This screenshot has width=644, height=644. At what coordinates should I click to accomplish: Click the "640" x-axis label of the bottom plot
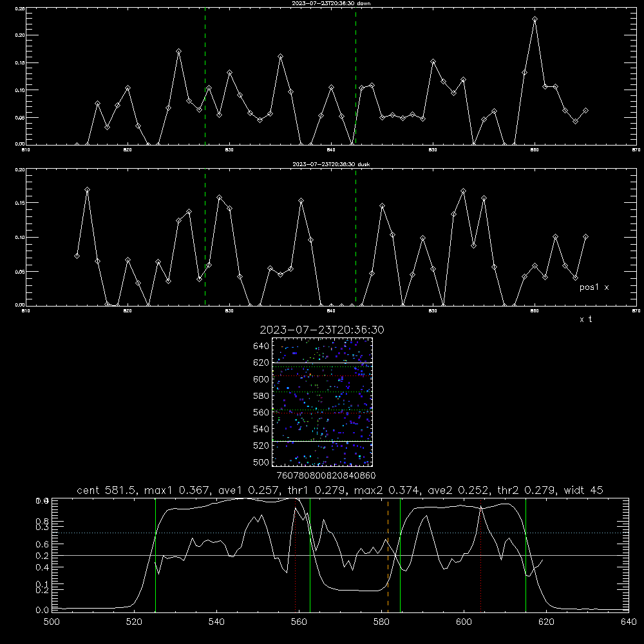click(629, 622)
